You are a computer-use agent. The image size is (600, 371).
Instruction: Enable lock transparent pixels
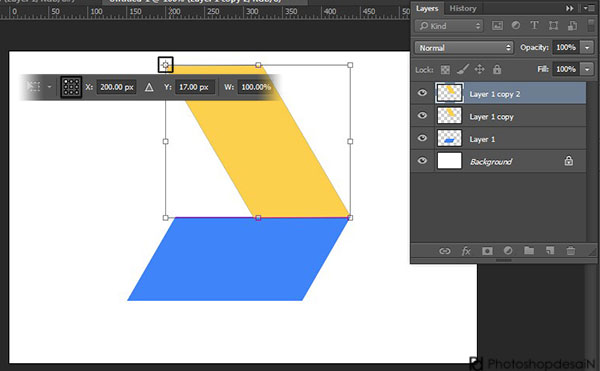(x=445, y=70)
